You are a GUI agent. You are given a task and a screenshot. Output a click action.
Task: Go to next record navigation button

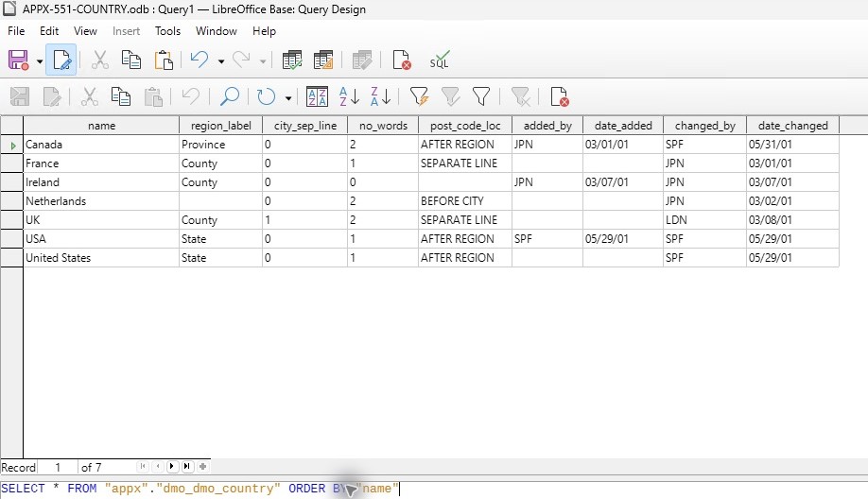(x=172, y=466)
